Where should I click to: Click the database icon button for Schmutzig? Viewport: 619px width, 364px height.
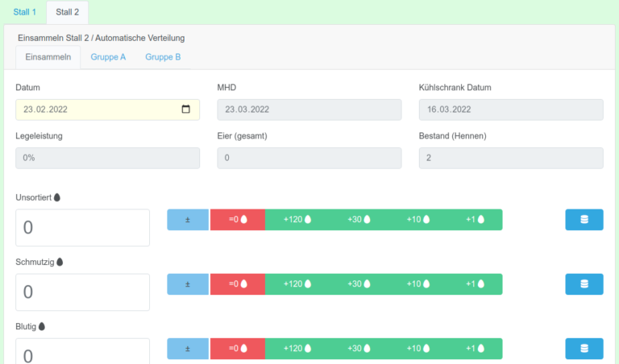584,284
